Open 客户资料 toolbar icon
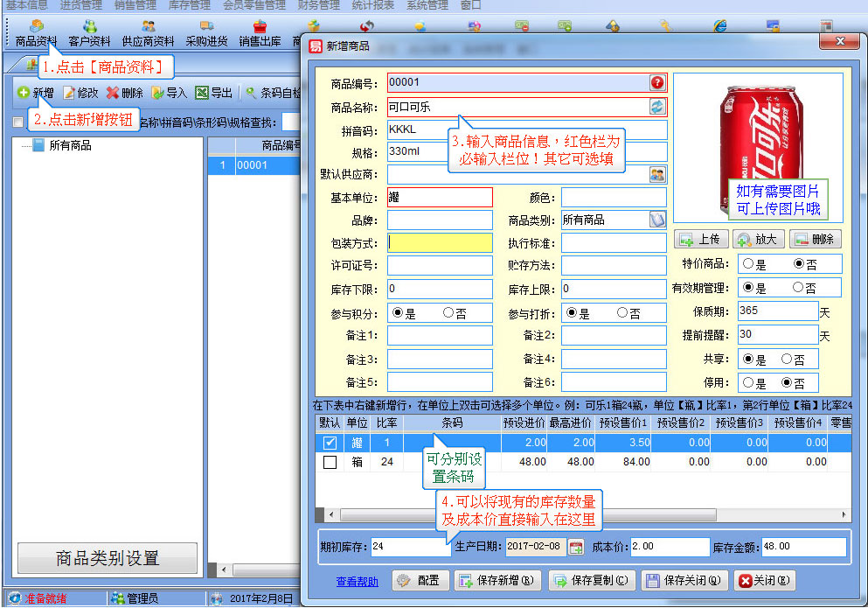Screen dimensions: 868x608 click(89, 33)
